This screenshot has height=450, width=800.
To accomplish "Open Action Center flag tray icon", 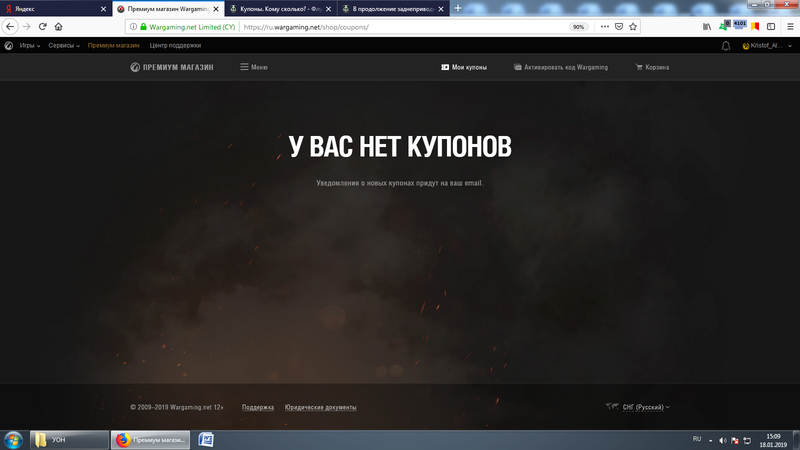I will [735, 440].
